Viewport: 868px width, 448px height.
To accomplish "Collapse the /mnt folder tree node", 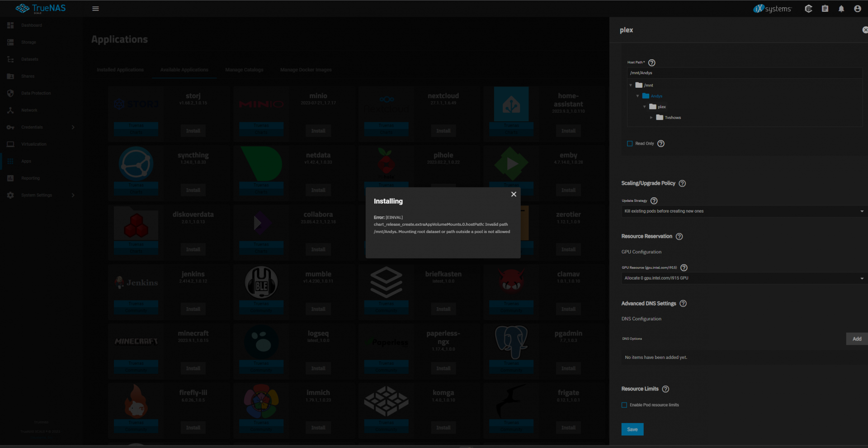I will click(x=631, y=85).
